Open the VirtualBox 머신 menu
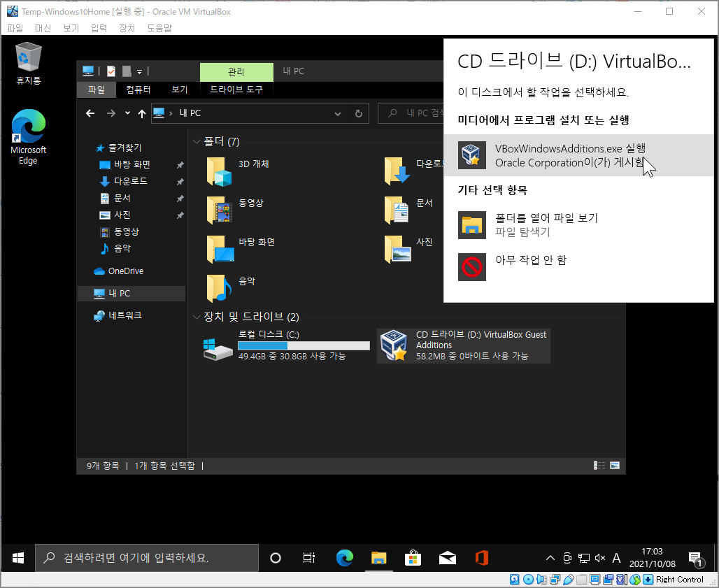The height and width of the screenshot is (588, 719). [x=43, y=28]
